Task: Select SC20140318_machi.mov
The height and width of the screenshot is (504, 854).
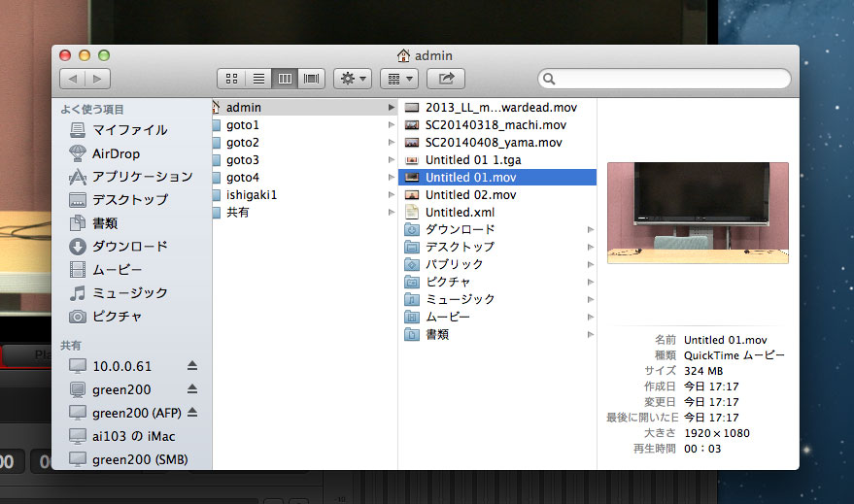Action: pyautogui.click(x=497, y=125)
